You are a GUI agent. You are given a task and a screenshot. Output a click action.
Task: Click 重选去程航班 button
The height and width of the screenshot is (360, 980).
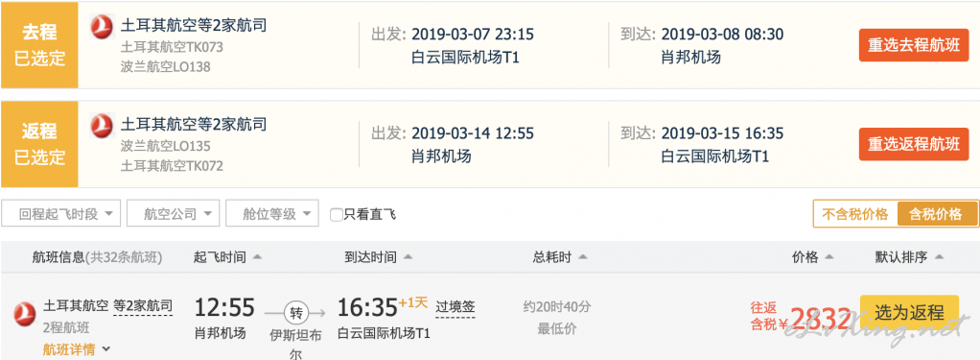pos(913,45)
